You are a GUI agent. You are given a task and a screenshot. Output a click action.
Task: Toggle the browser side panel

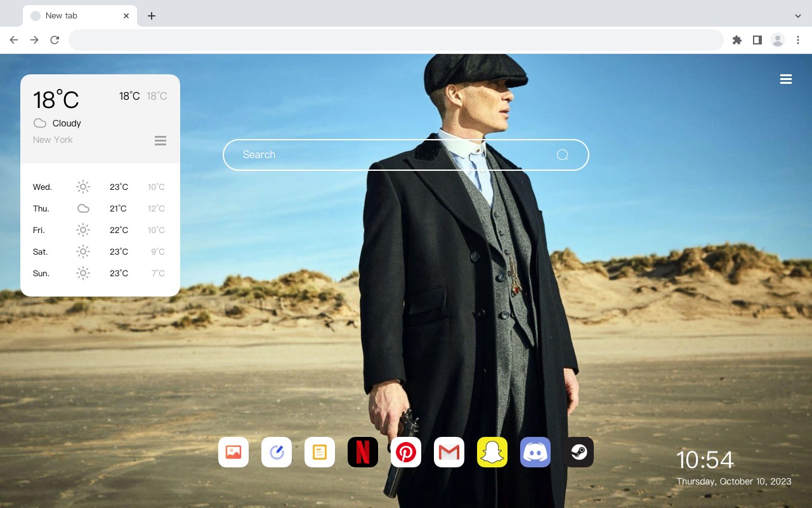pyautogui.click(x=757, y=40)
